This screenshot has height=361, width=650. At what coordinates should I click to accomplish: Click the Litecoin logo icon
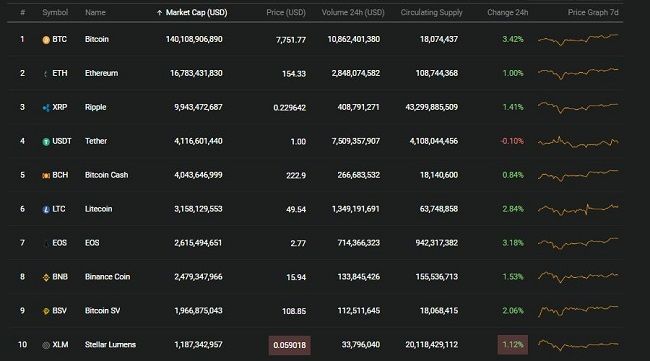coord(46,210)
